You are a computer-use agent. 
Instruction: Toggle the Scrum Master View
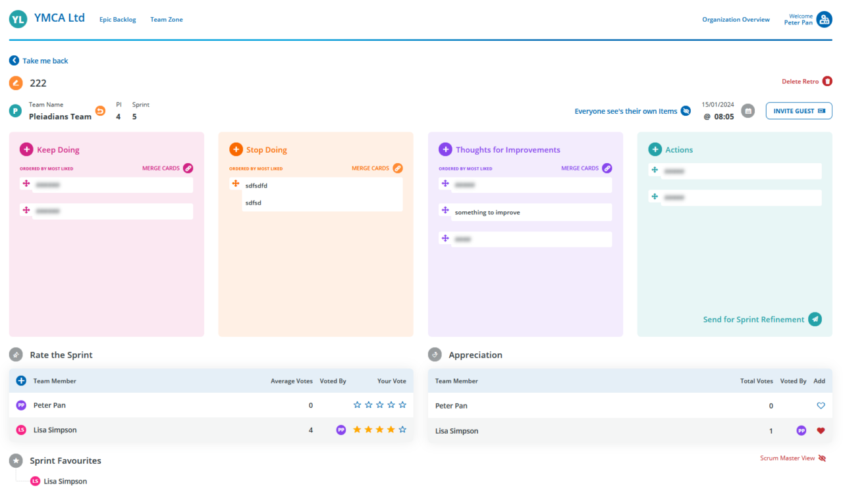(x=822, y=459)
